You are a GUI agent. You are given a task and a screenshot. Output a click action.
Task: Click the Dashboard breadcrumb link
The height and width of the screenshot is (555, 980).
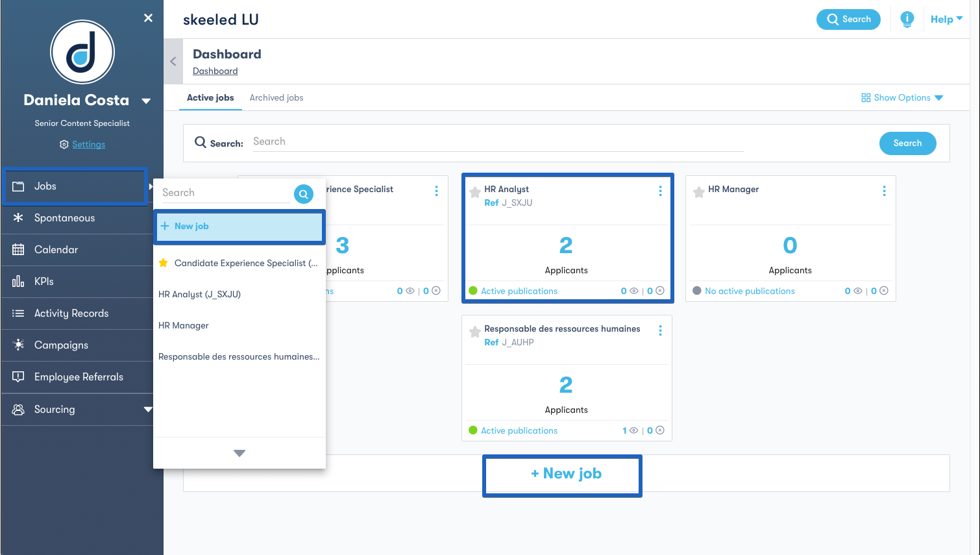coord(215,71)
